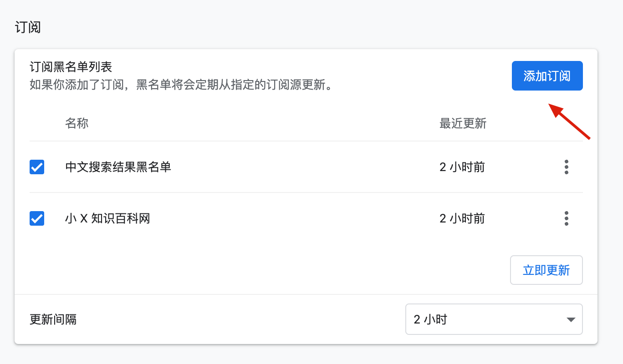Viewport: 623px width, 364px height.
Task: Click the 更新间隔 label
Action: pos(53,319)
